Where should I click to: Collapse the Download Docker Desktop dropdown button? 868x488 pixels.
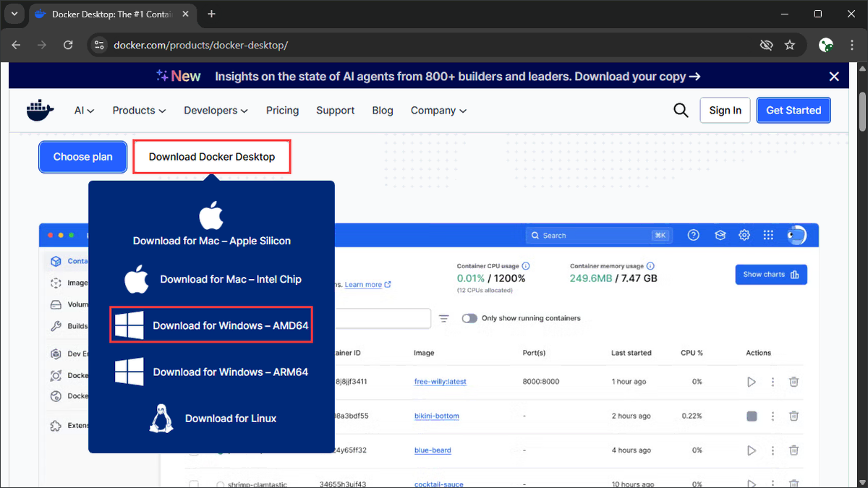(x=212, y=157)
